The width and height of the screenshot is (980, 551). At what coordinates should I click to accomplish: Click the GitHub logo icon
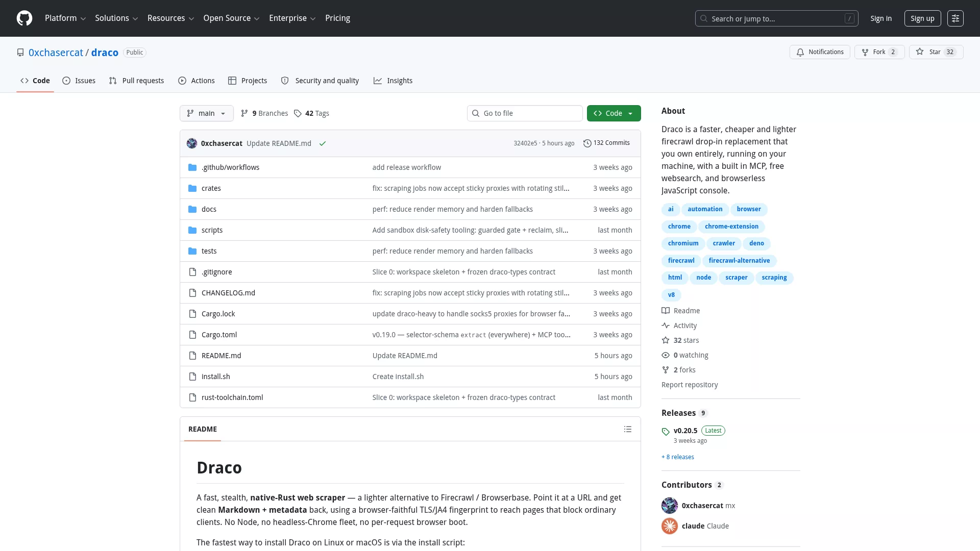pyautogui.click(x=24, y=18)
